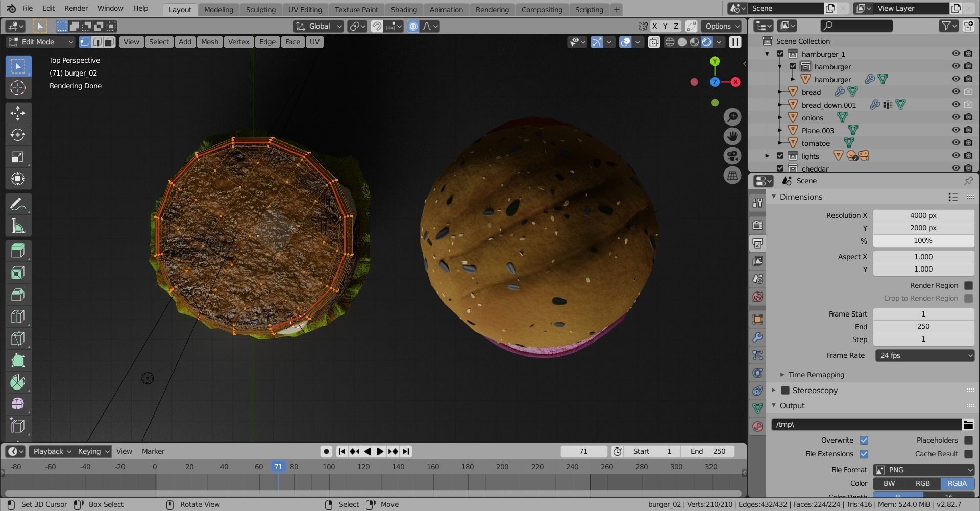This screenshot has height=511, width=980.
Task: Exclude lights collection checkbox
Action: (x=780, y=156)
